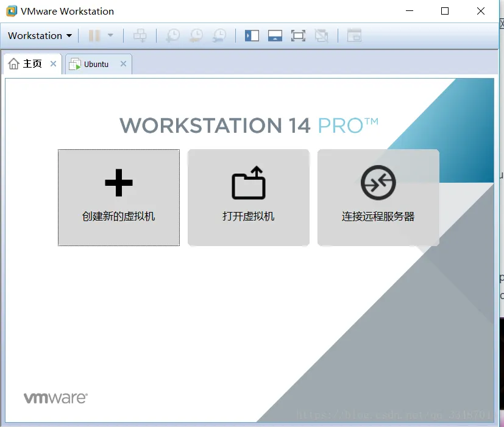Click the VMware Workstation title bar icon
Screen dimensions: 504x427
(12, 11)
